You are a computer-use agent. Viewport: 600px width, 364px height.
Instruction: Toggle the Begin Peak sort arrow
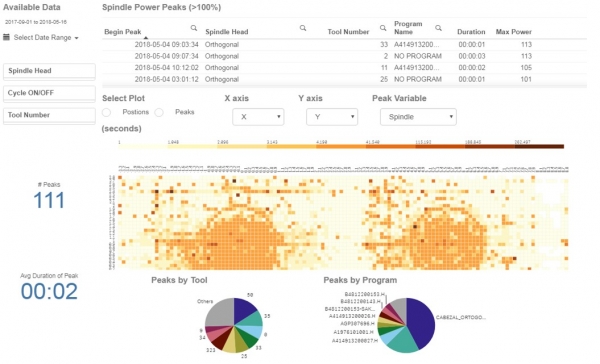coord(145,38)
